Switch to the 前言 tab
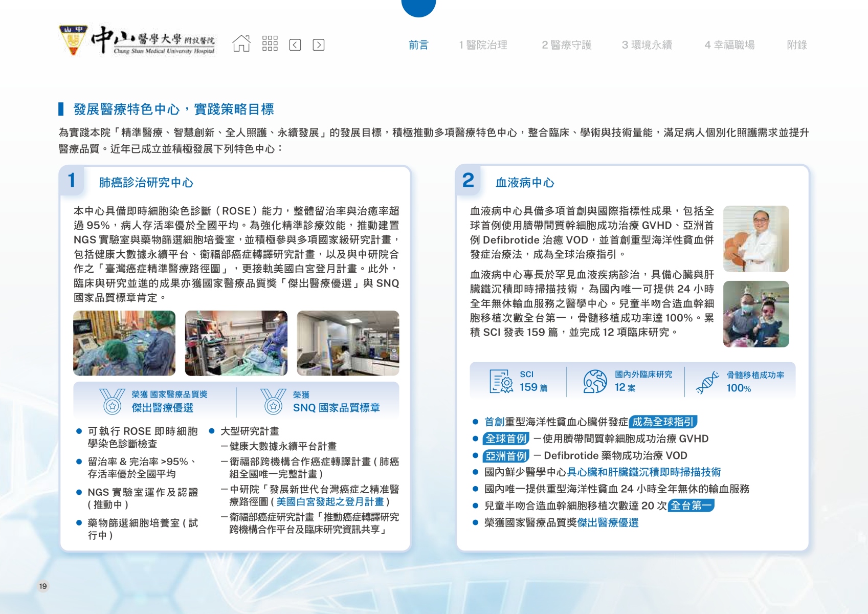The height and width of the screenshot is (614, 868). tap(418, 45)
